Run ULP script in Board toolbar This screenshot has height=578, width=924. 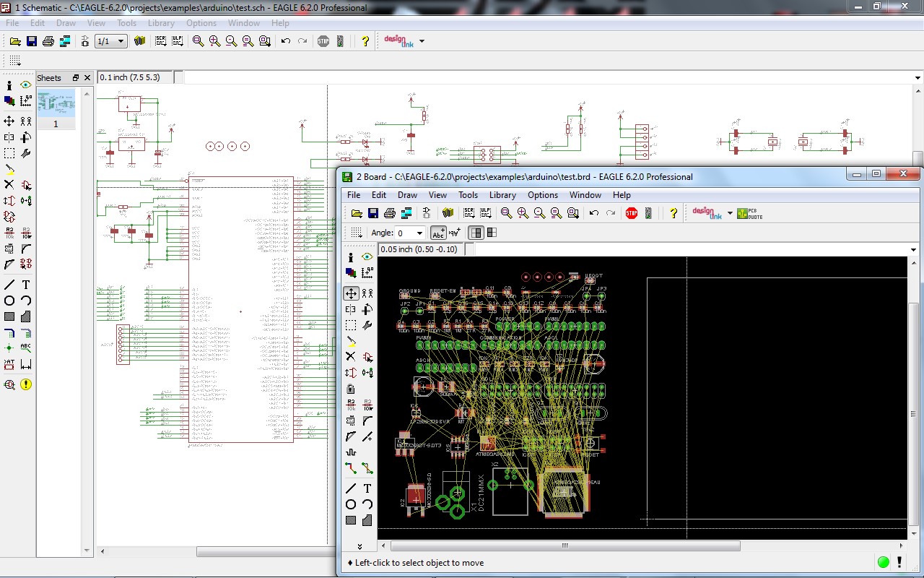point(486,213)
